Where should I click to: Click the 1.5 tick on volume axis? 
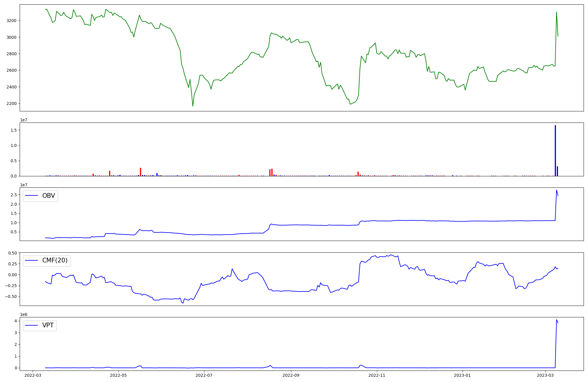point(14,130)
